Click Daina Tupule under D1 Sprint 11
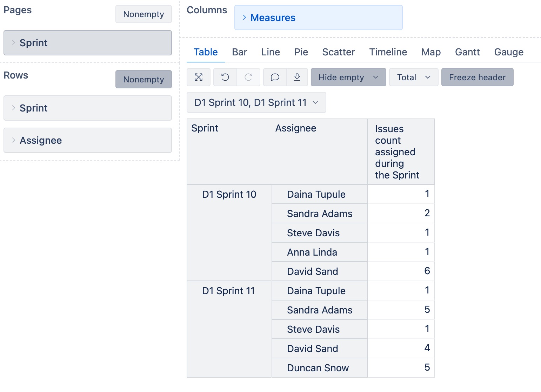Viewport: 541px width, 392px height. pos(320,291)
